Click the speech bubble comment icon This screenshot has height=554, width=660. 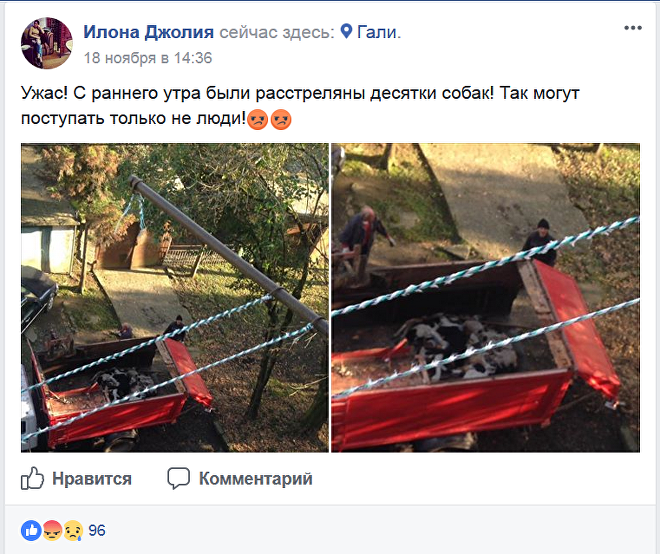click(178, 478)
